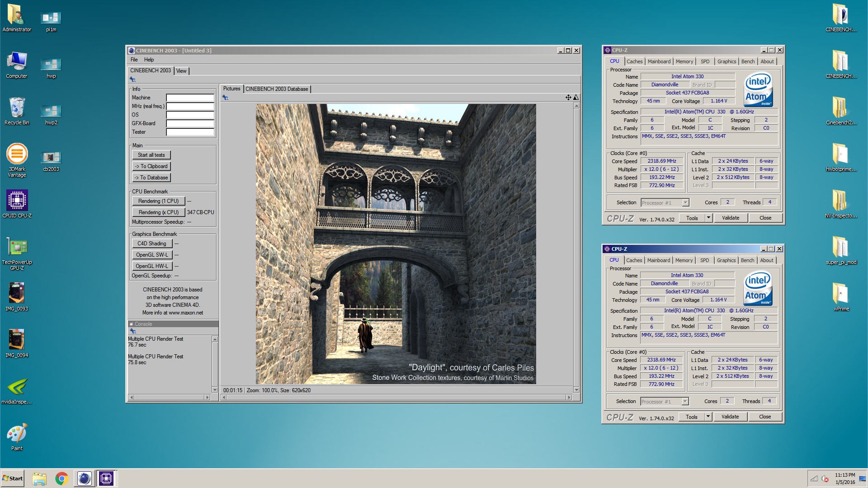This screenshot has width=868, height=488.
Task: Open the Administrator folder icon on desktop
Action: click(x=17, y=18)
